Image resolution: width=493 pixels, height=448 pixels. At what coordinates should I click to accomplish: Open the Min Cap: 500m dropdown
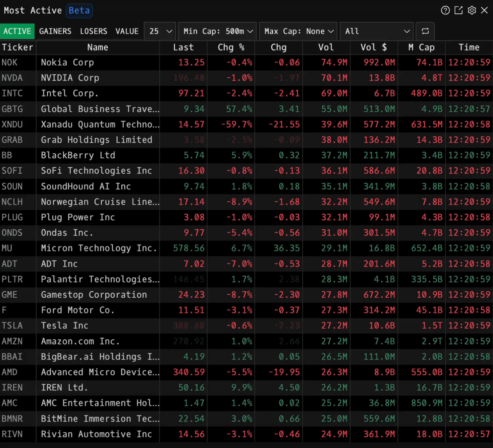tap(217, 31)
